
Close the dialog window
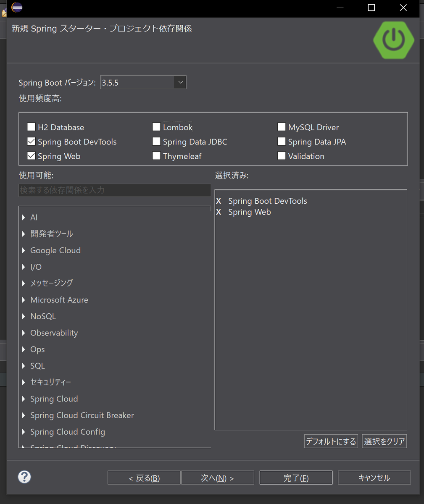click(x=403, y=8)
